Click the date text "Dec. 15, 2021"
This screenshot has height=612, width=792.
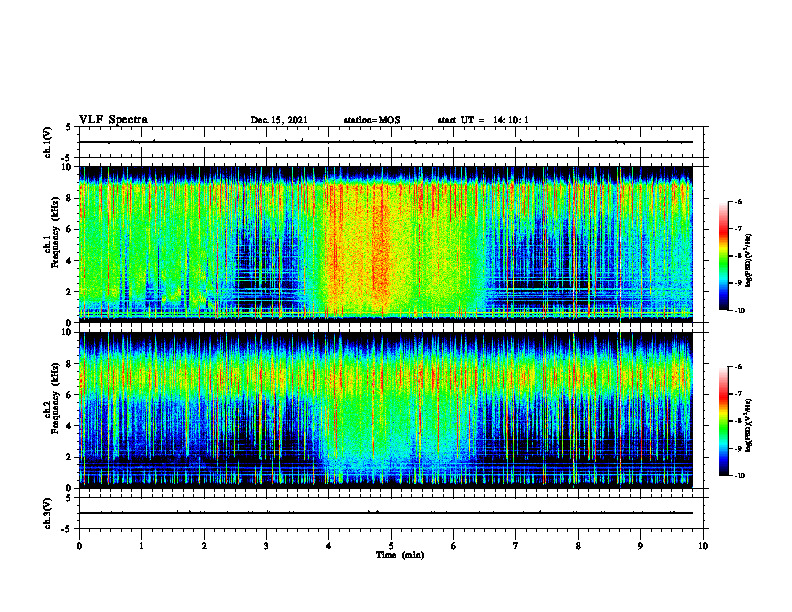pos(279,120)
